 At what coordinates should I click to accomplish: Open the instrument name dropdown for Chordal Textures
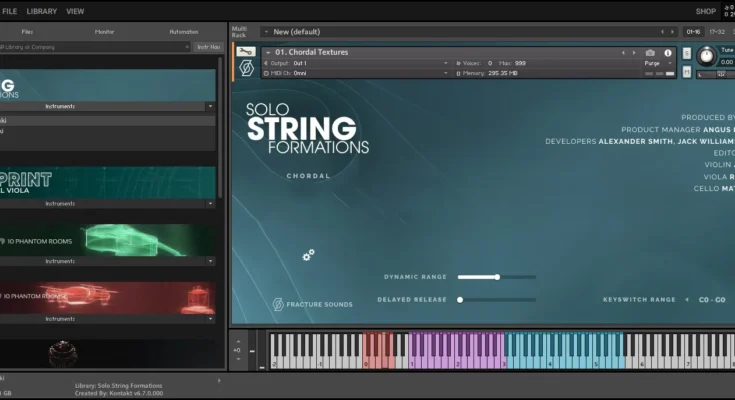tap(268, 53)
